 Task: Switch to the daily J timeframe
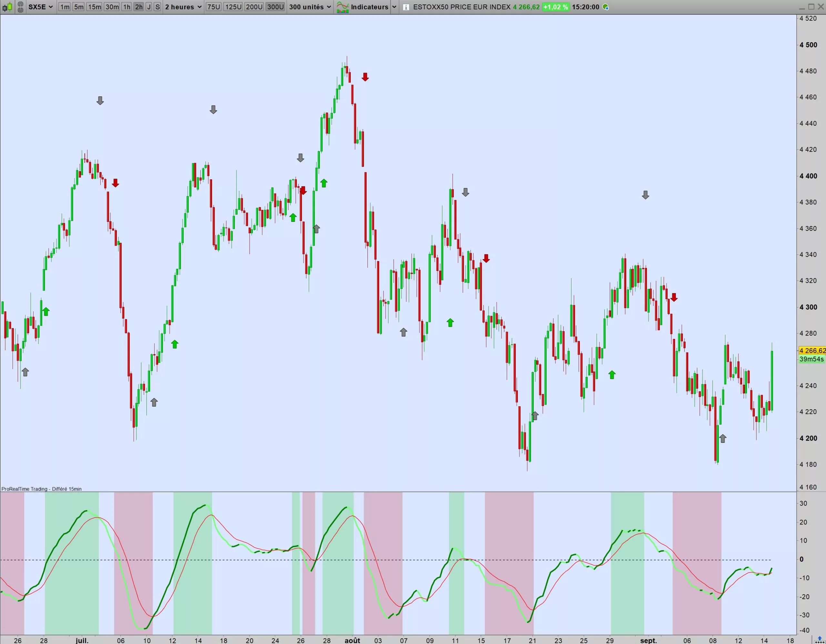149,7
